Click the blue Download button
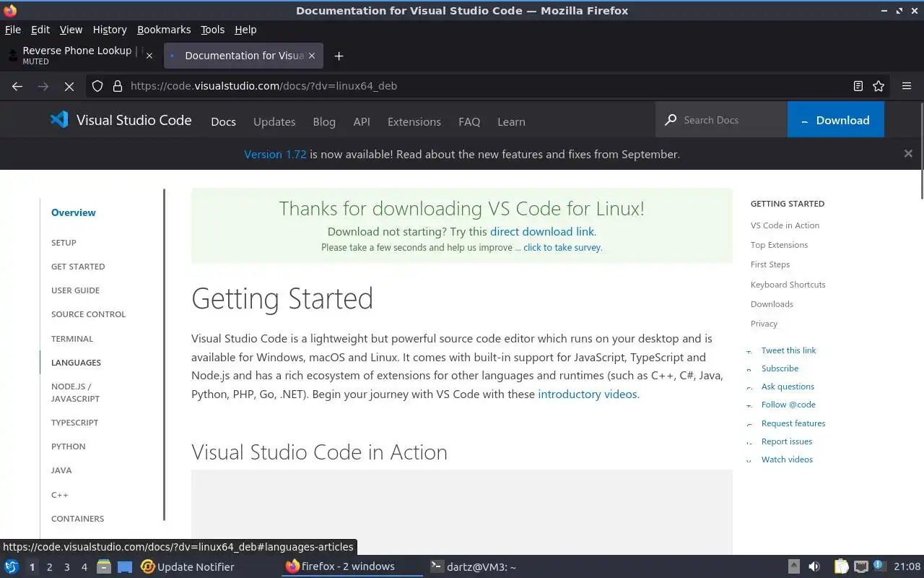924x578 pixels. (x=835, y=120)
